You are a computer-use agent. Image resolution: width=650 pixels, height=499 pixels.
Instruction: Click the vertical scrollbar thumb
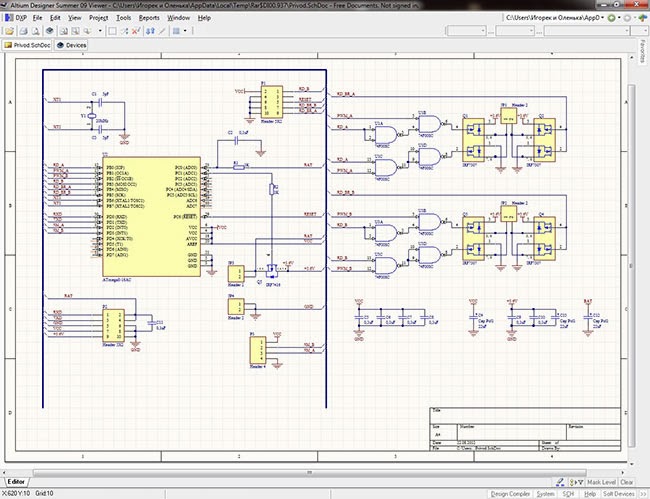(x=631, y=265)
